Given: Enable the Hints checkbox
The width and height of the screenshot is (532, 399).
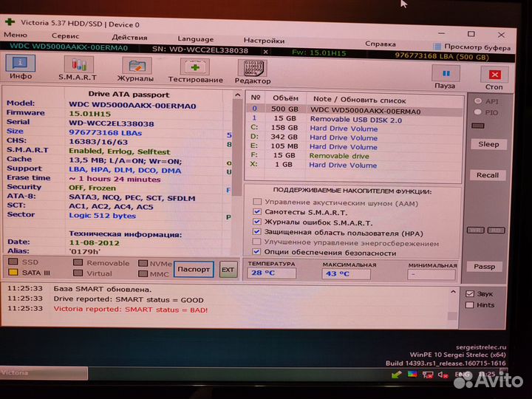Looking at the screenshot, I should [469, 304].
